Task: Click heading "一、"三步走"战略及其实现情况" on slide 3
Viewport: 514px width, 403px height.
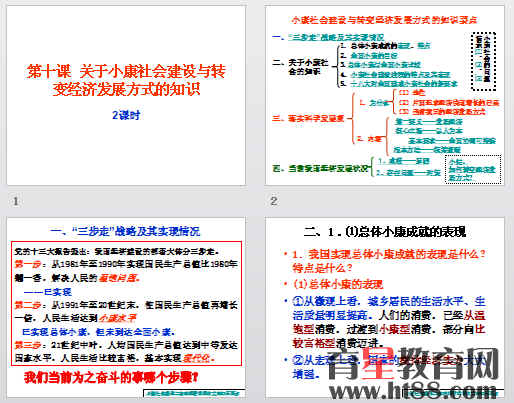Action: [x=125, y=231]
